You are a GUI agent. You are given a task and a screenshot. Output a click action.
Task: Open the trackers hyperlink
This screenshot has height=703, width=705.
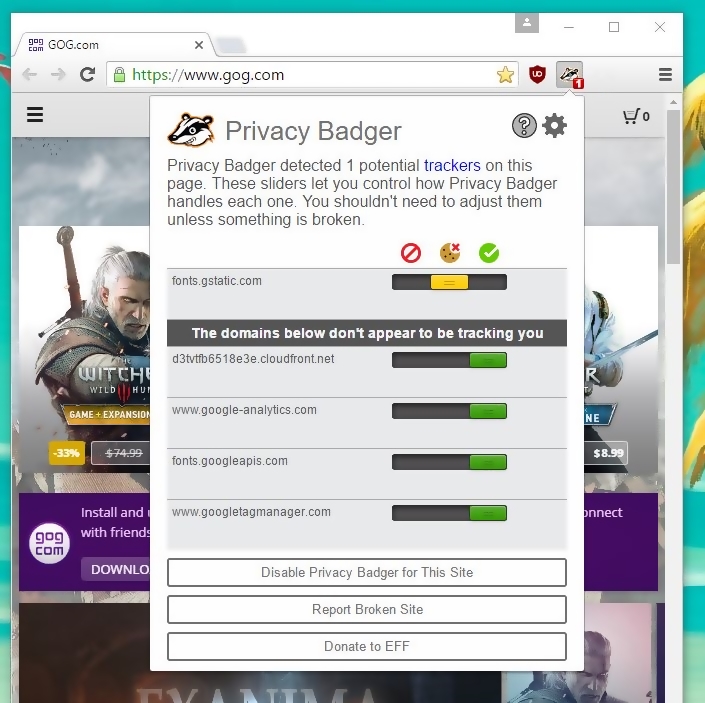(x=452, y=165)
